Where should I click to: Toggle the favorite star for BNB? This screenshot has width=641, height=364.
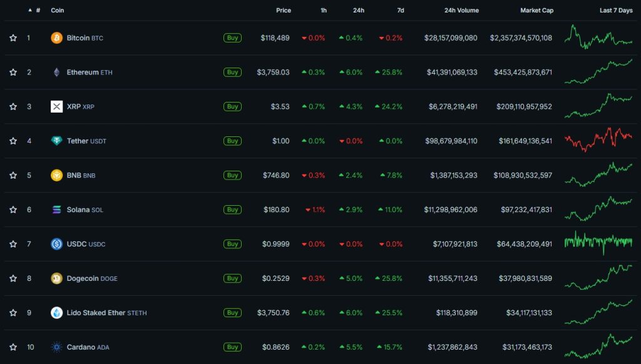click(13, 175)
